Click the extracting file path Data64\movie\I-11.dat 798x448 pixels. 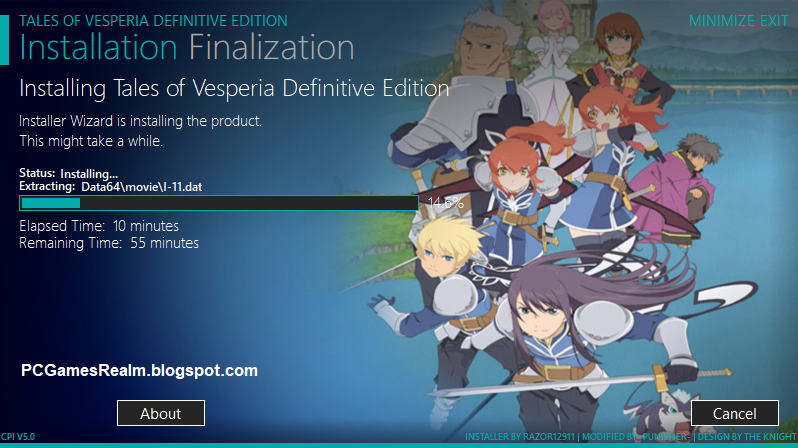click(141, 187)
